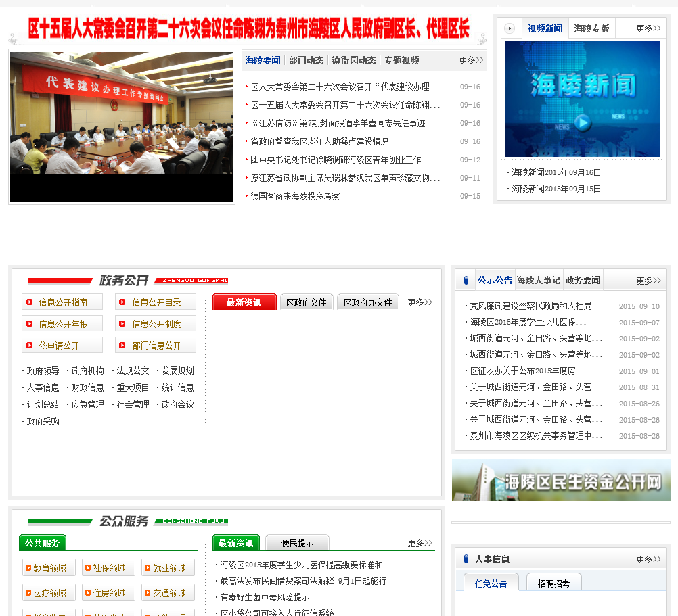Click 更多>> in the 公示公告 panel
Viewport: 678px width, 616px height.
click(x=648, y=281)
